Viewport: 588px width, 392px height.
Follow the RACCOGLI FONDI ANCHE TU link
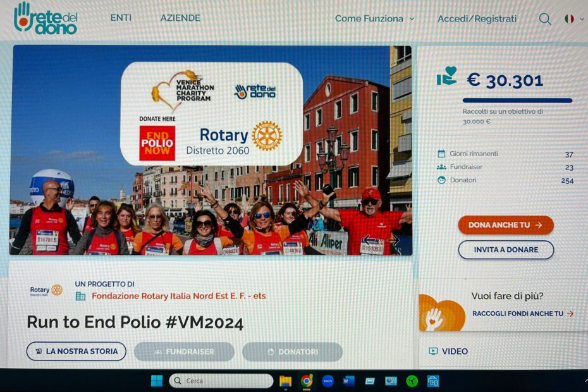(522, 314)
